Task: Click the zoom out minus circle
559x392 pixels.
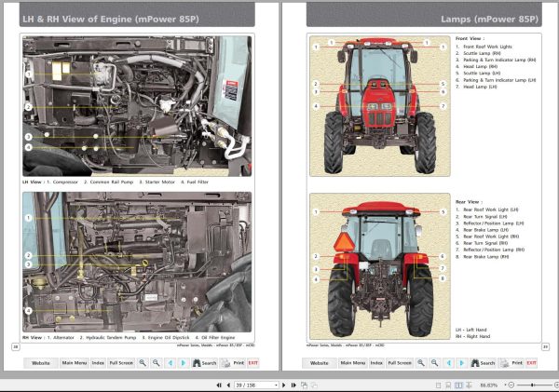Action: click(511, 385)
